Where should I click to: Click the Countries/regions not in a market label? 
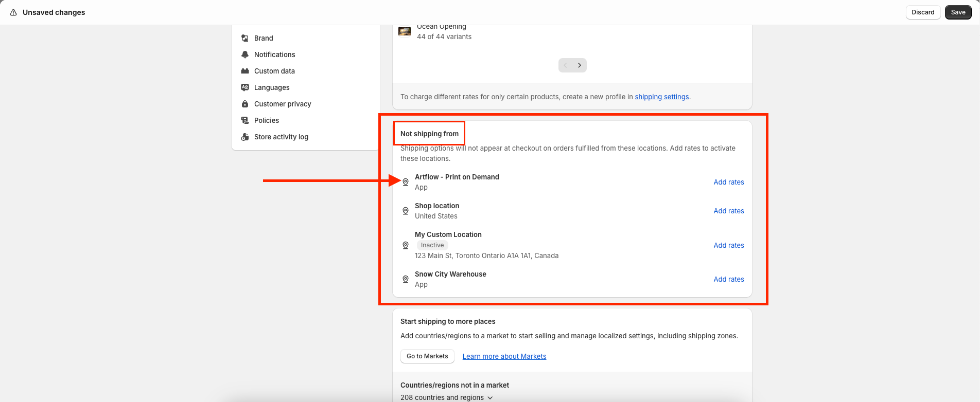pyautogui.click(x=454, y=385)
